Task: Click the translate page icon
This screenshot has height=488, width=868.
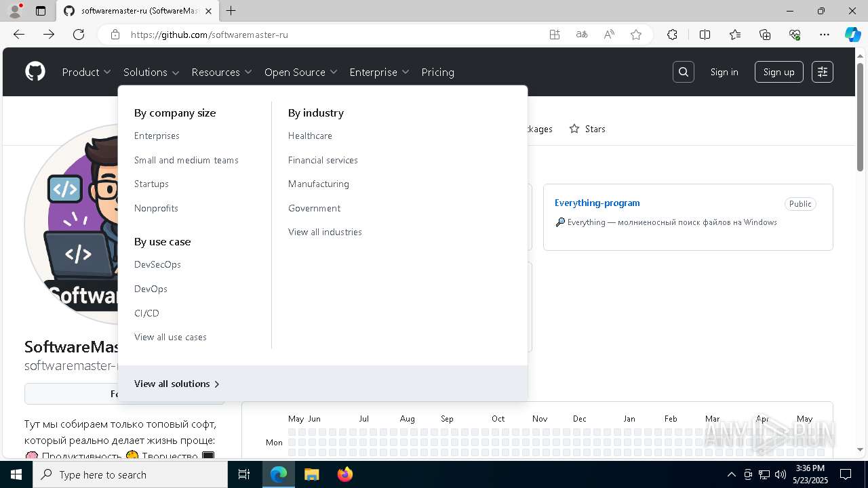Action: click(582, 35)
